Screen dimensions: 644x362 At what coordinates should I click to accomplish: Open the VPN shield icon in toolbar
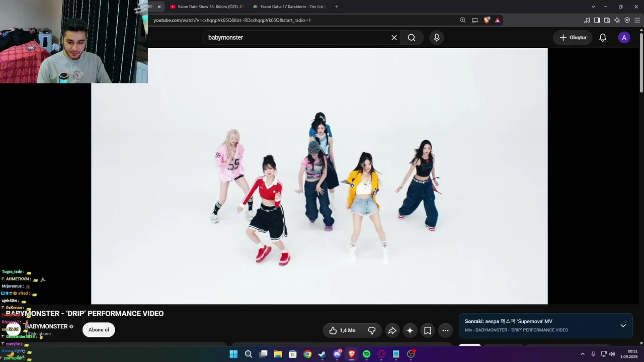pyautogui.click(x=627, y=20)
